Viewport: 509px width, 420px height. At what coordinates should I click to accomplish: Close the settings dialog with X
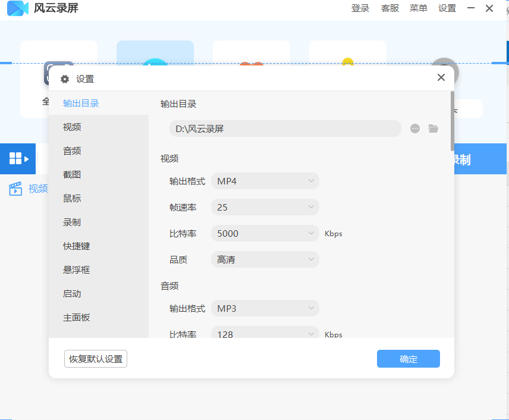[441, 77]
